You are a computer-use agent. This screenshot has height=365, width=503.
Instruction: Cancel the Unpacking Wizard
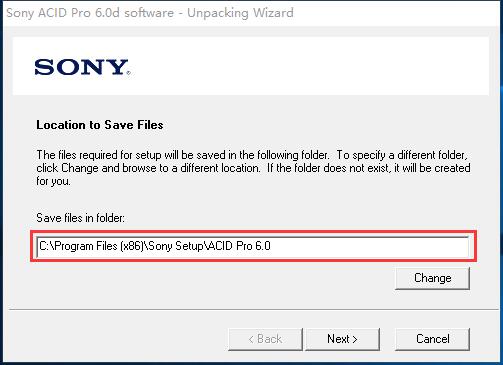(x=432, y=339)
